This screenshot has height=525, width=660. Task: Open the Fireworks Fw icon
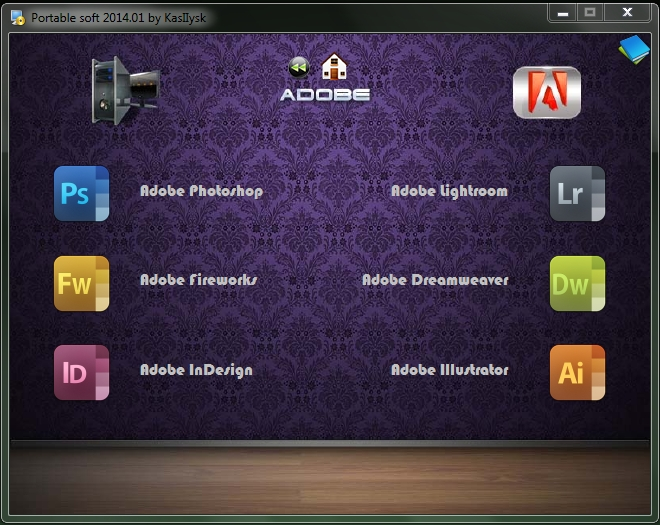(82, 283)
